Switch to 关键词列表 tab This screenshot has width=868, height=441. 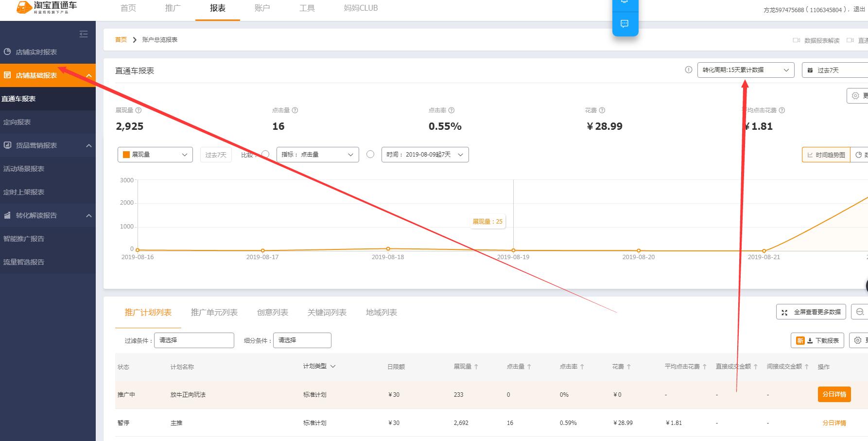[x=327, y=313]
